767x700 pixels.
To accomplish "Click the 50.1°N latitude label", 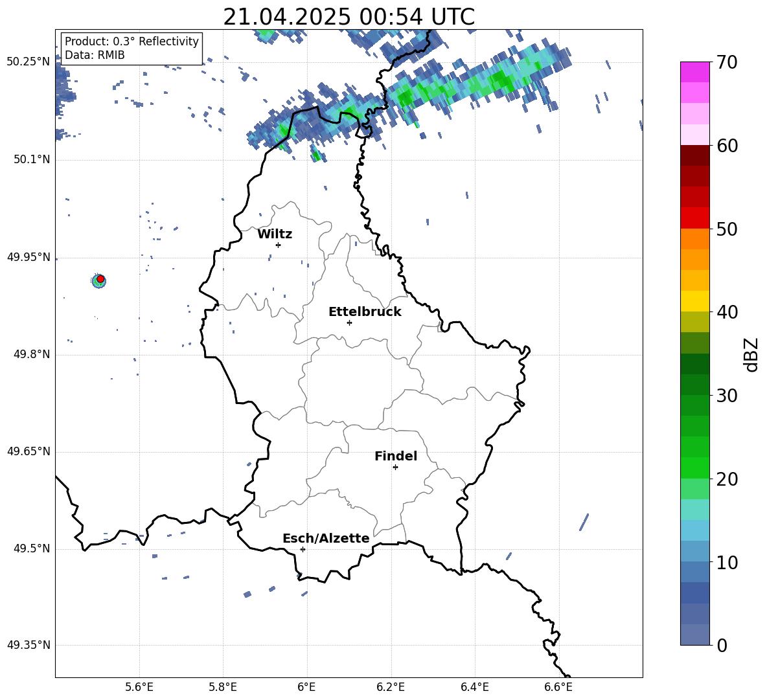I will pyautogui.click(x=32, y=159).
